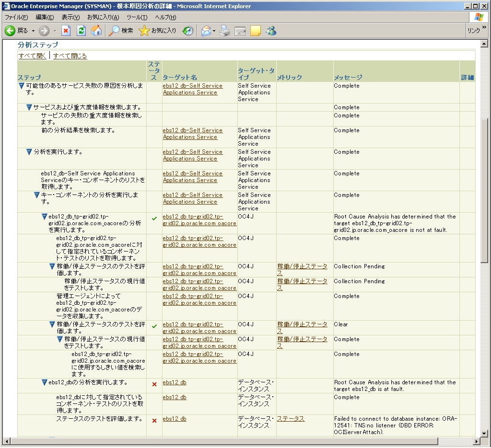This screenshot has height=448, width=491.
Task: Click the vertical scrollbar thumb
Action: pos(484,191)
